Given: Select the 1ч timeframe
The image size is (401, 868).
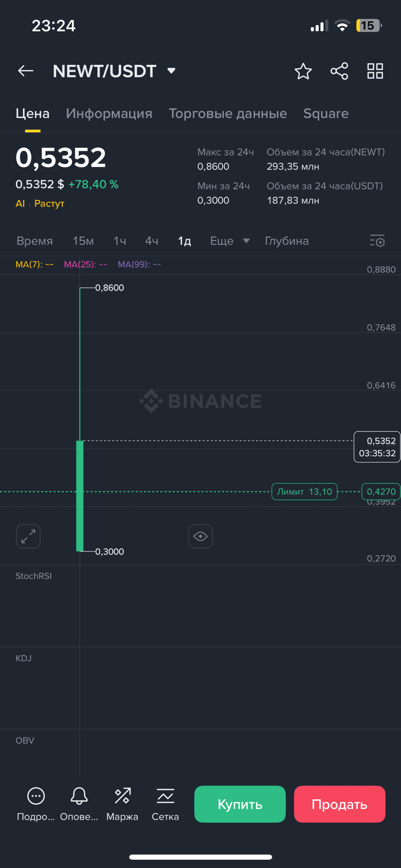Looking at the screenshot, I should point(120,241).
